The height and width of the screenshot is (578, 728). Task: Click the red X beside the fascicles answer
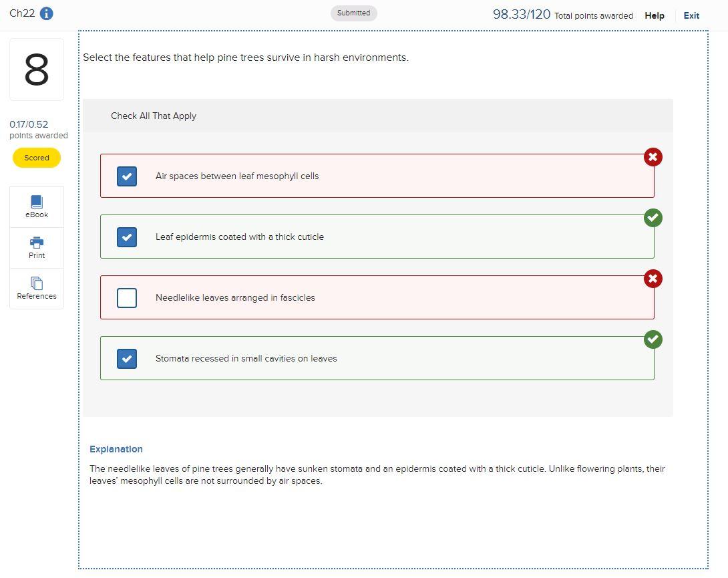tap(653, 279)
